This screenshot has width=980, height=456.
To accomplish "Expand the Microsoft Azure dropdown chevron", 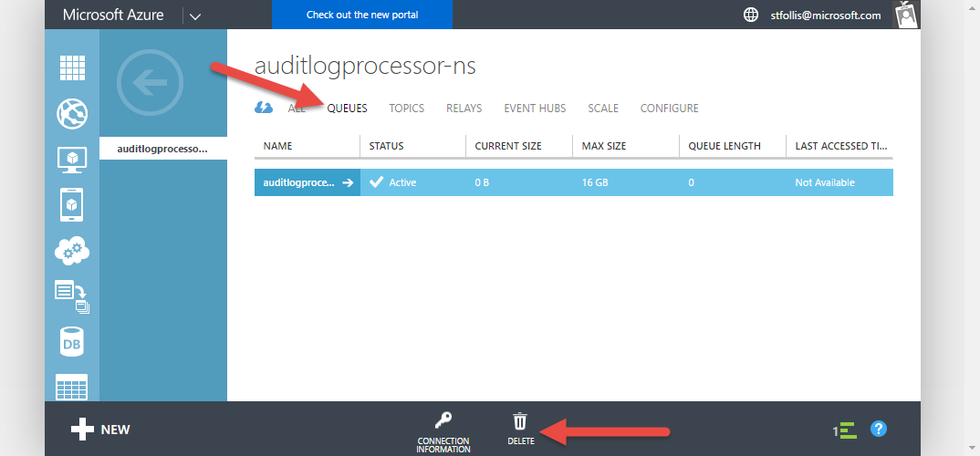I will coord(195,16).
